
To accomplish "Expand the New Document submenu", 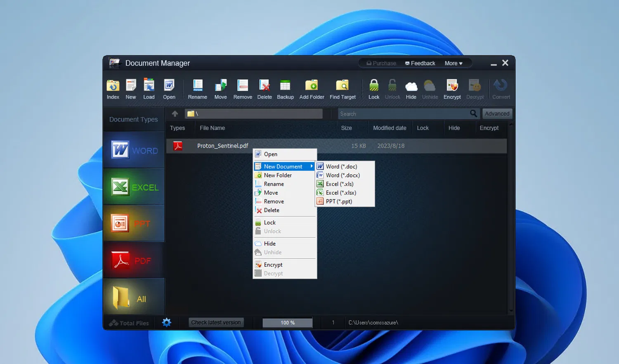I will point(284,166).
